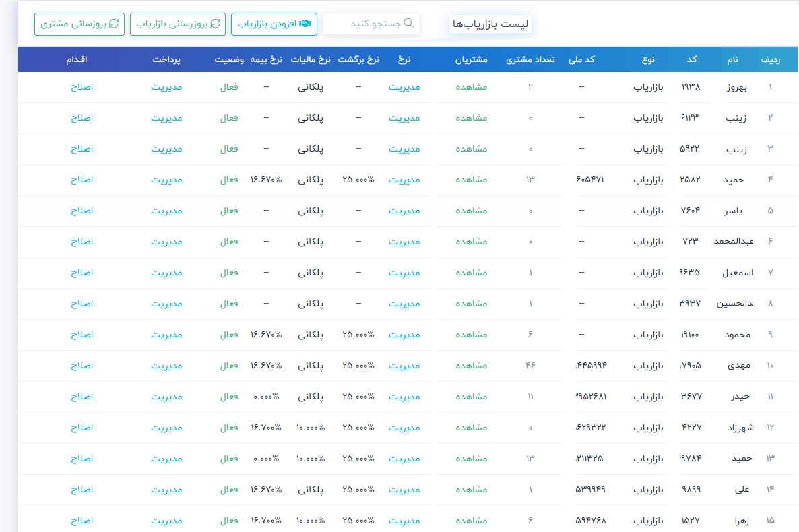
Task: Click the لیست بازاریاب‌ها page title
Action: point(490,24)
